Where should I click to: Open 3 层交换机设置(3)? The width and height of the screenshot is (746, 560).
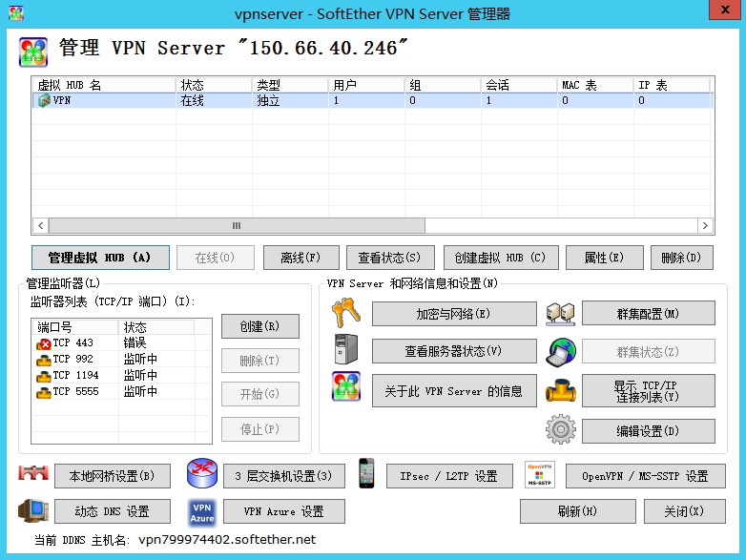pos(284,476)
